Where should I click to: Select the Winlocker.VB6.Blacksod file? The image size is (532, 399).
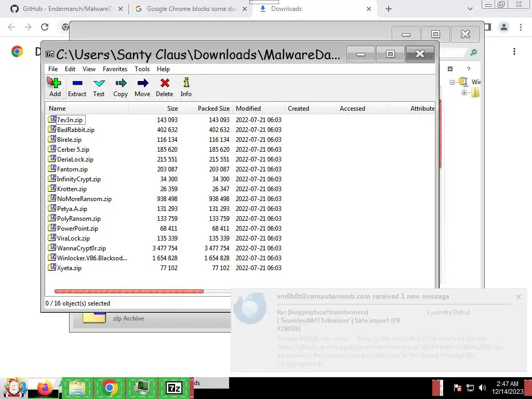[x=92, y=258]
